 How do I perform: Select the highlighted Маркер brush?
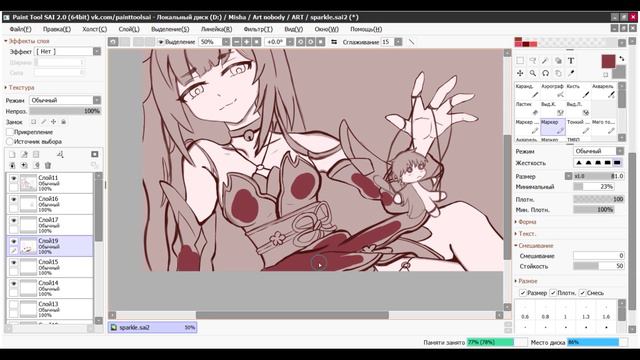tap(553, 127)
